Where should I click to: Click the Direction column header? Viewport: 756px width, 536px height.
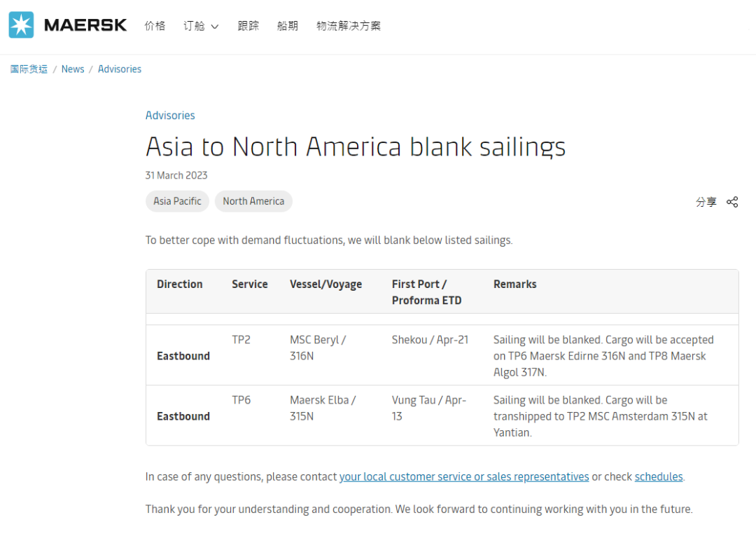click(x=180, y=284)
